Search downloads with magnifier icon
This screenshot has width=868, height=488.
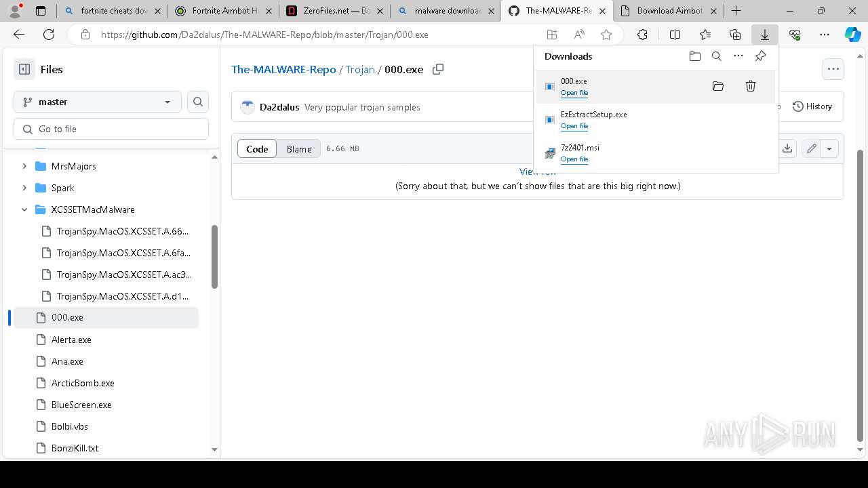click(x=717, y=56)
